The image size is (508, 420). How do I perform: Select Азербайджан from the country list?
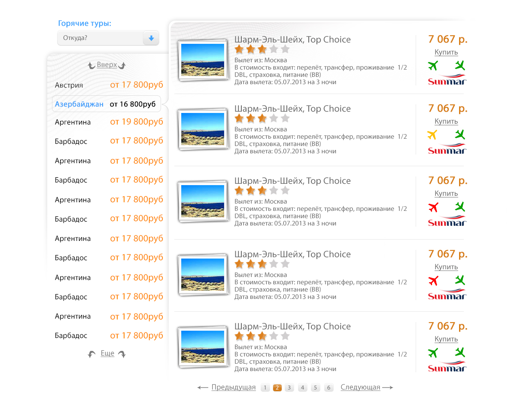[x=79, y=104]
